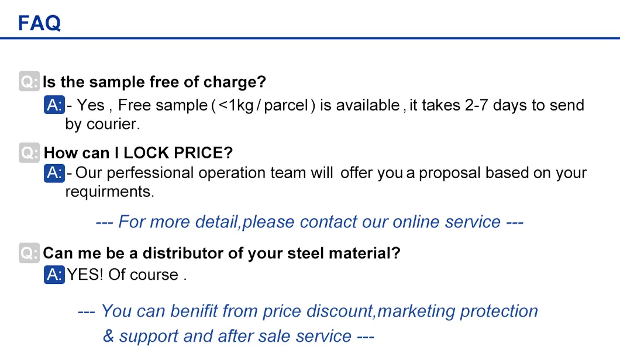Viewport: 620px width, 364px height.
Task: Click the FAQ heading
Action: click(39, 23)
